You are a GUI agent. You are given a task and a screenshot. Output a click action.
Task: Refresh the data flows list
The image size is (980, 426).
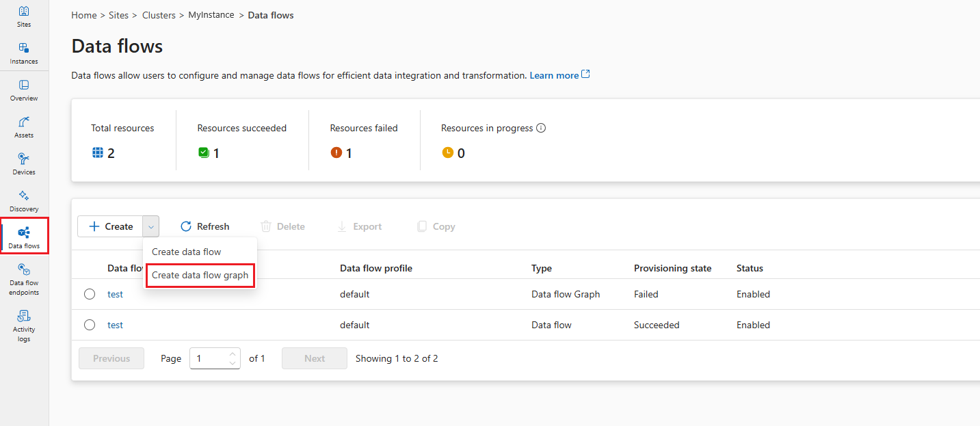[x=204, y=226]
